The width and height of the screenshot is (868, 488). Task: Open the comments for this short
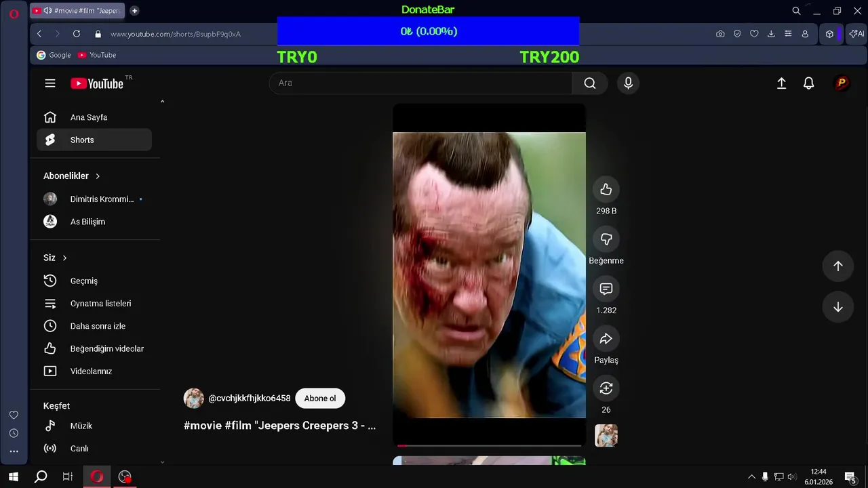coord(606,289)
